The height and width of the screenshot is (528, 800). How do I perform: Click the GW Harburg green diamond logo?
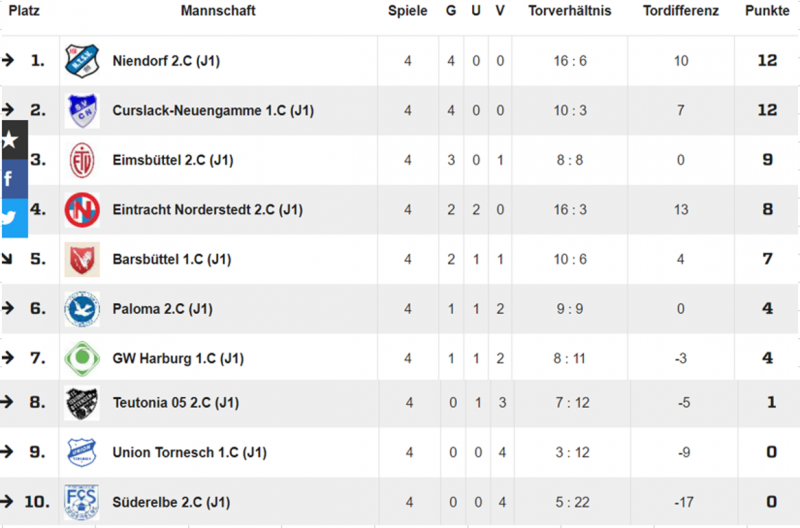(82, 358)
